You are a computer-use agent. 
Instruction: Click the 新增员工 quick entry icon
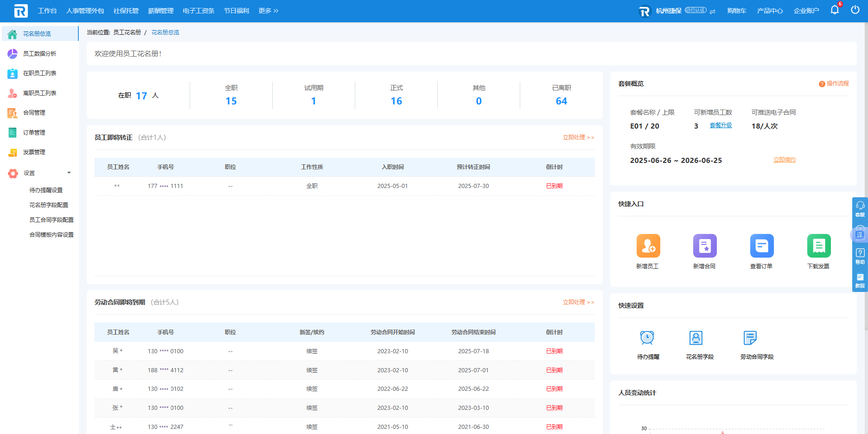pos(648,246)
